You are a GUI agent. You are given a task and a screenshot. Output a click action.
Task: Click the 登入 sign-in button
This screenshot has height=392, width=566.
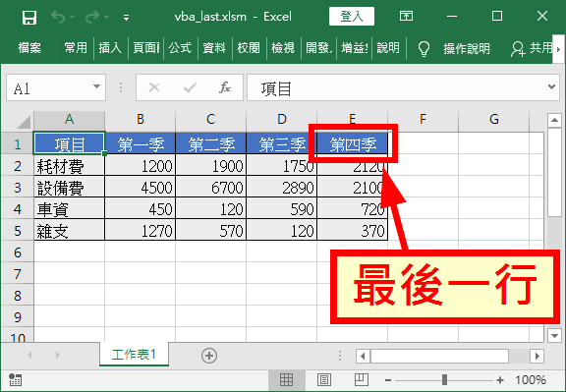(x=352, y=17)
